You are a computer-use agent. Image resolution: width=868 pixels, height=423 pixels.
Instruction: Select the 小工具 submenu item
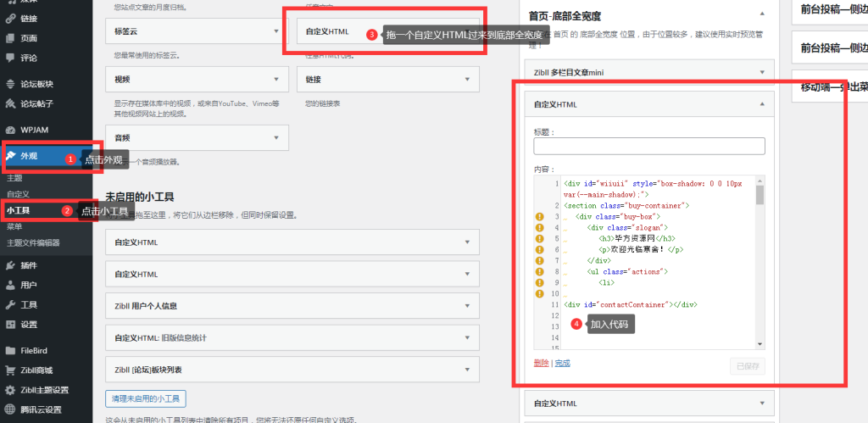[x=19, y=210]
